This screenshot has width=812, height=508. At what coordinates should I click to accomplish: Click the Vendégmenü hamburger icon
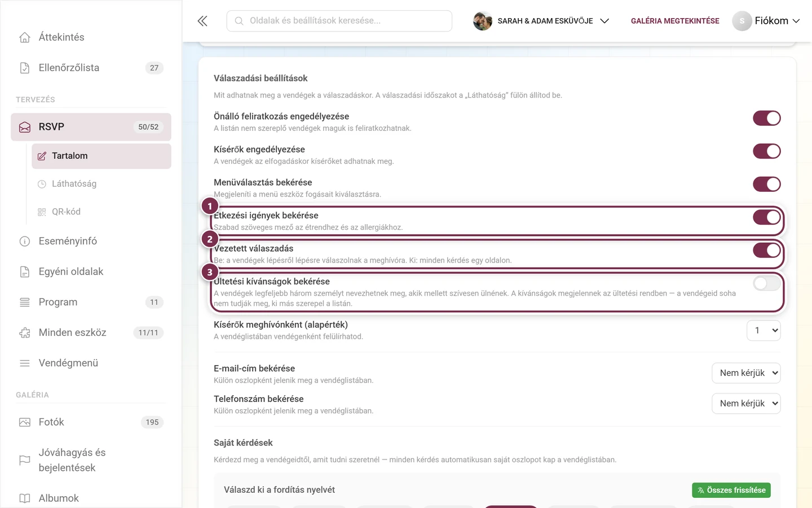pyautogui.click(x=25, y=363)
